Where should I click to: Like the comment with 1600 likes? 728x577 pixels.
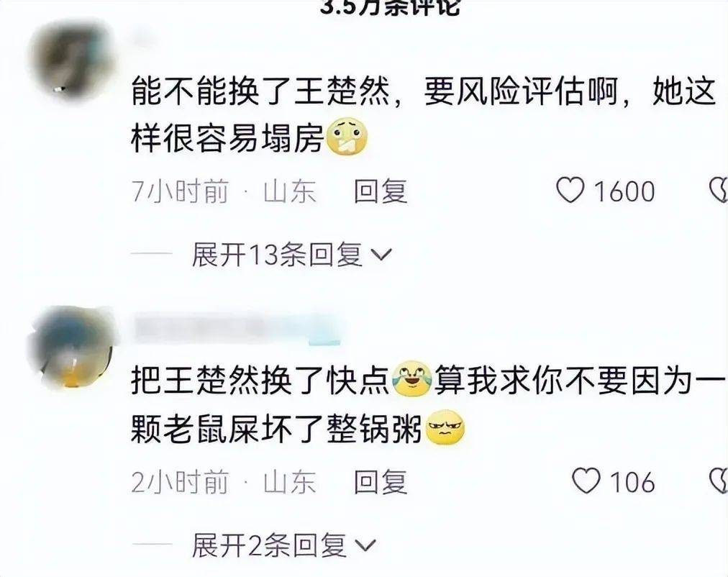570,191
